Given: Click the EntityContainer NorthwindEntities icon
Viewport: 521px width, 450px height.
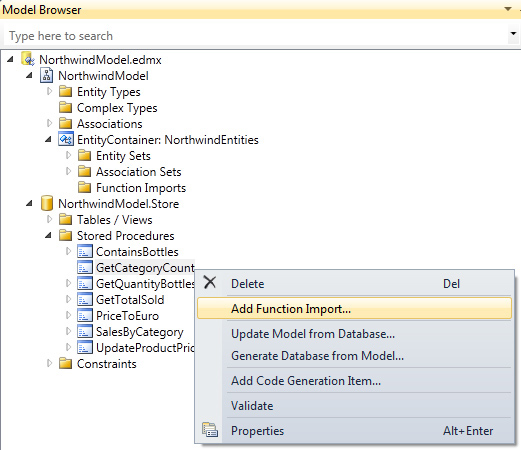Looking at the screenshot, I should [x=66, y=139].
